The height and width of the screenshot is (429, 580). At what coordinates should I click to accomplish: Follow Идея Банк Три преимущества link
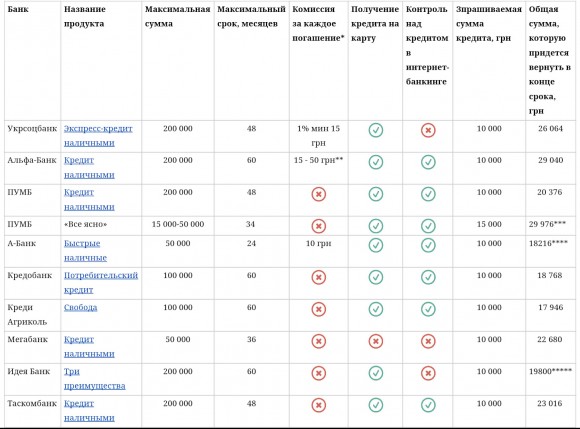[x=95, y=378]
